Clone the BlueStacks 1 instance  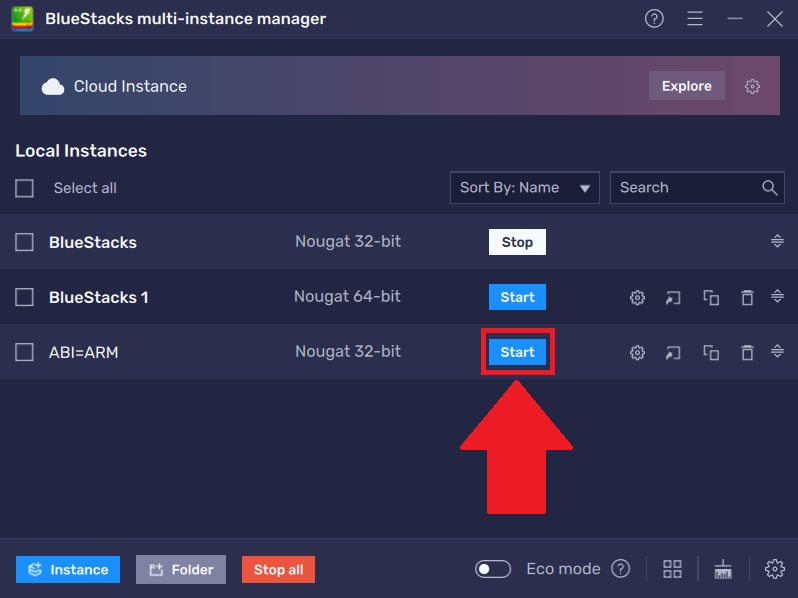click(711, 297)
